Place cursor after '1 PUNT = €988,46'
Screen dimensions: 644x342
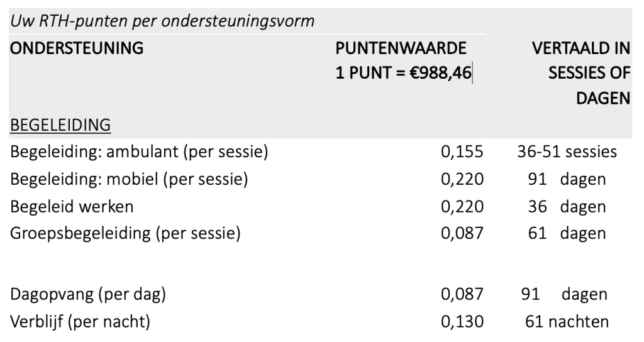(472, 73)
